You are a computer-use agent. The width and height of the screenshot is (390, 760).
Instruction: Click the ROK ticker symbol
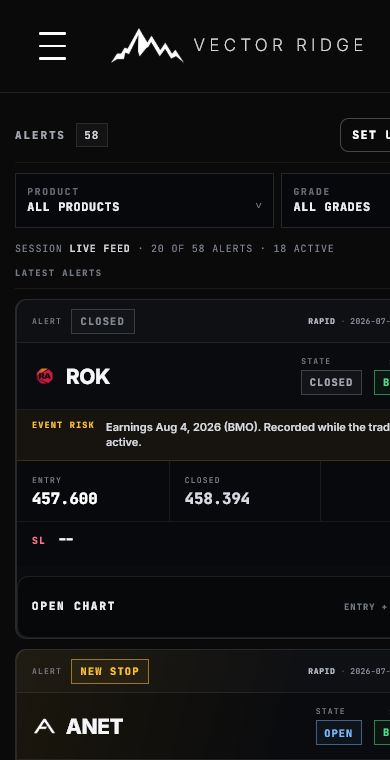(x=88, y=377)
